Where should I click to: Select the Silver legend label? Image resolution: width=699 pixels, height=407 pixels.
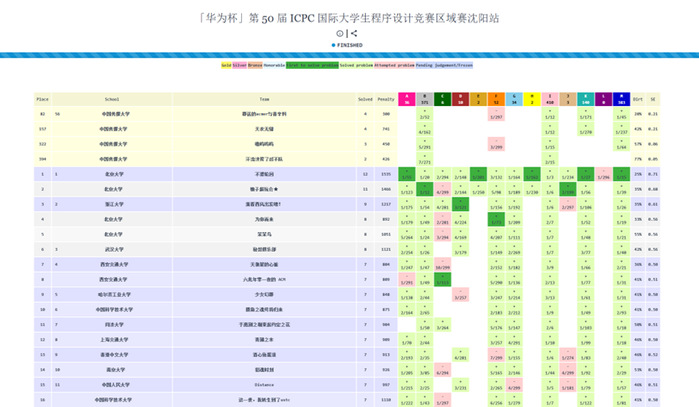[240, 64]
